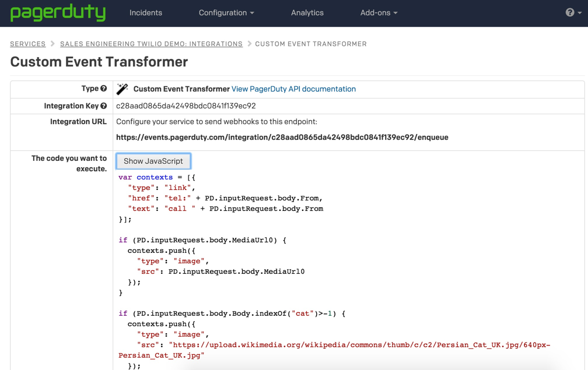Open the Analytics page
This screenshot has height=370, width=588.
point(307,13)
